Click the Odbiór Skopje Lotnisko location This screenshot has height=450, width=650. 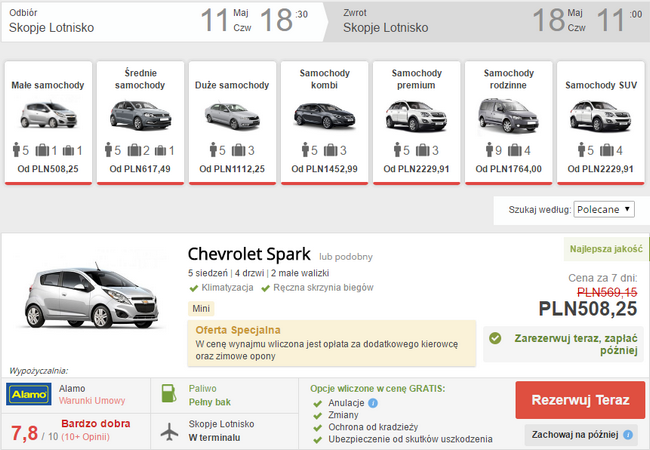(x=51, y=28)
